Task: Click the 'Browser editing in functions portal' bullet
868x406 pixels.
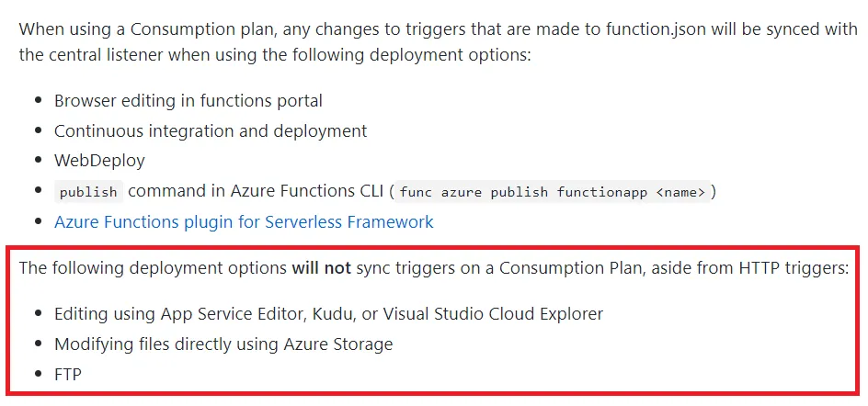Action: pos(188,100)
